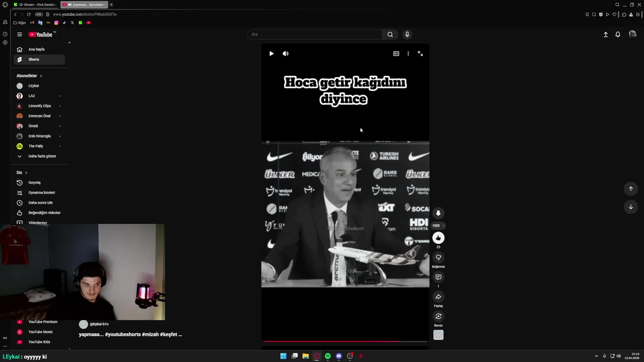Toggle closed captions on the Short
The width and height of the screenshot is (644, 362).
point(396,54)
